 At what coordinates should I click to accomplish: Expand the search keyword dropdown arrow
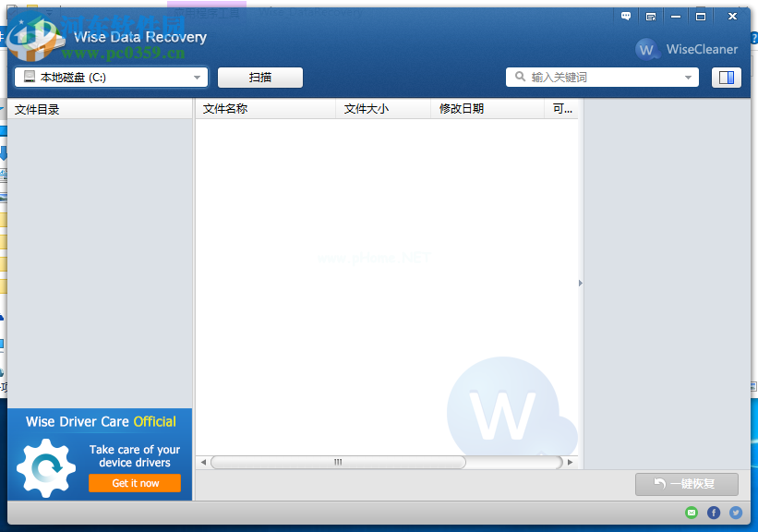pos(686,77)
